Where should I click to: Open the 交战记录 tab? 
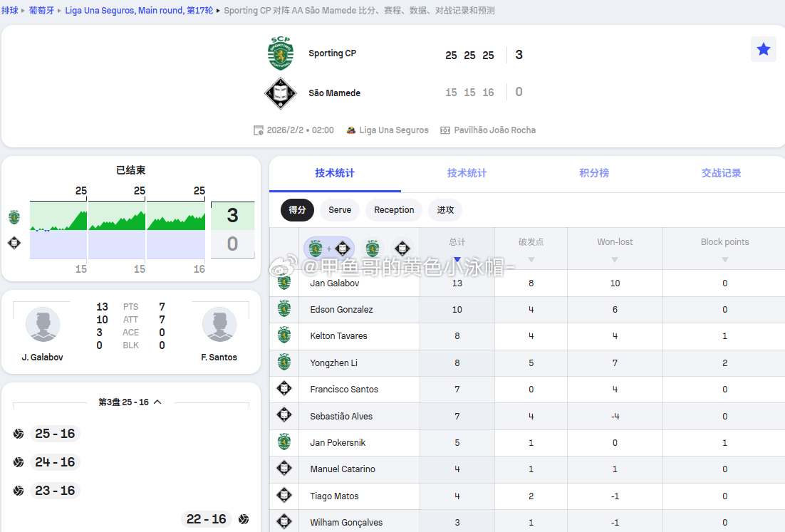click(721, 173)
